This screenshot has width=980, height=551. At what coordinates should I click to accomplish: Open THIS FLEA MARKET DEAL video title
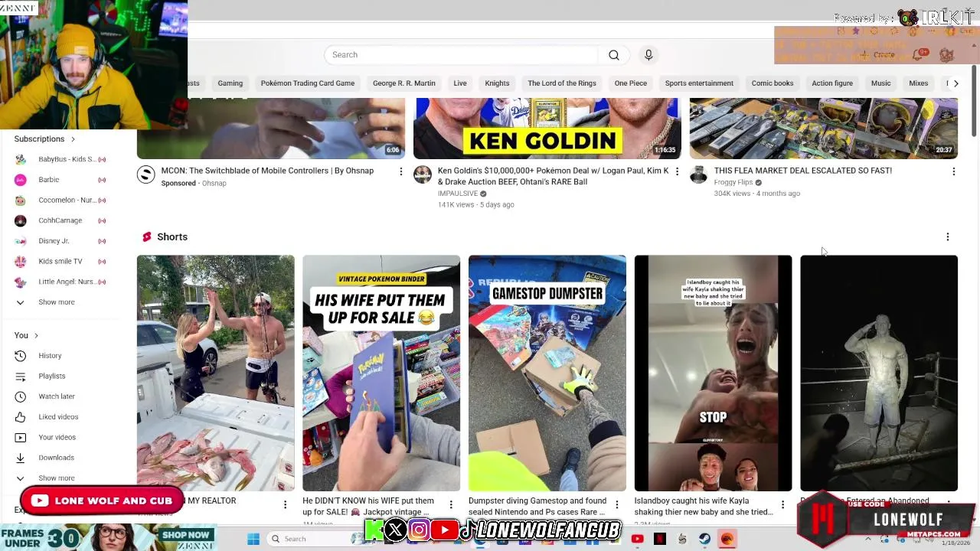pyautogui.click(x=802, y=171)
